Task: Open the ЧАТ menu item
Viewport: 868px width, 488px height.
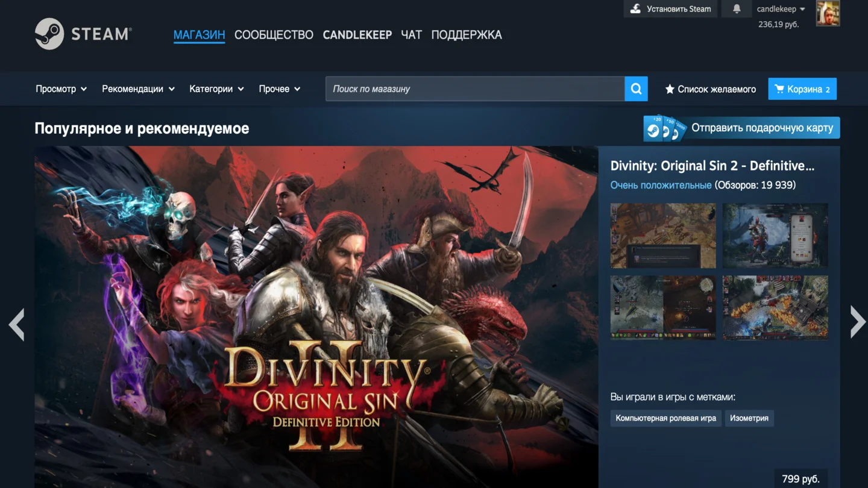Action: click(411, 35)
